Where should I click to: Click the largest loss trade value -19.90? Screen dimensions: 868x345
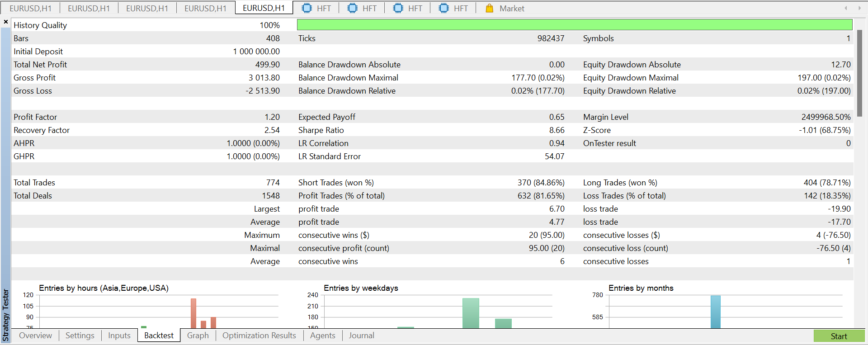[840, 209]
